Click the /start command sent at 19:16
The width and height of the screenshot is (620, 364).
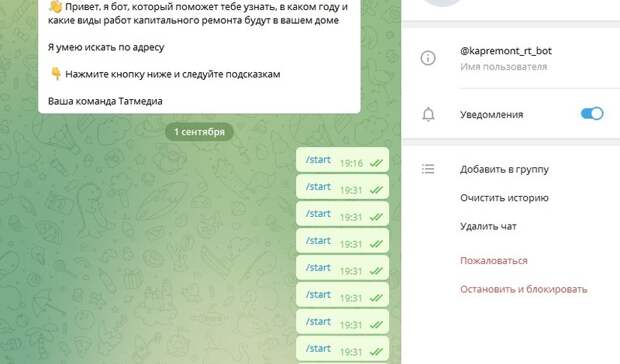click(318, 160)
